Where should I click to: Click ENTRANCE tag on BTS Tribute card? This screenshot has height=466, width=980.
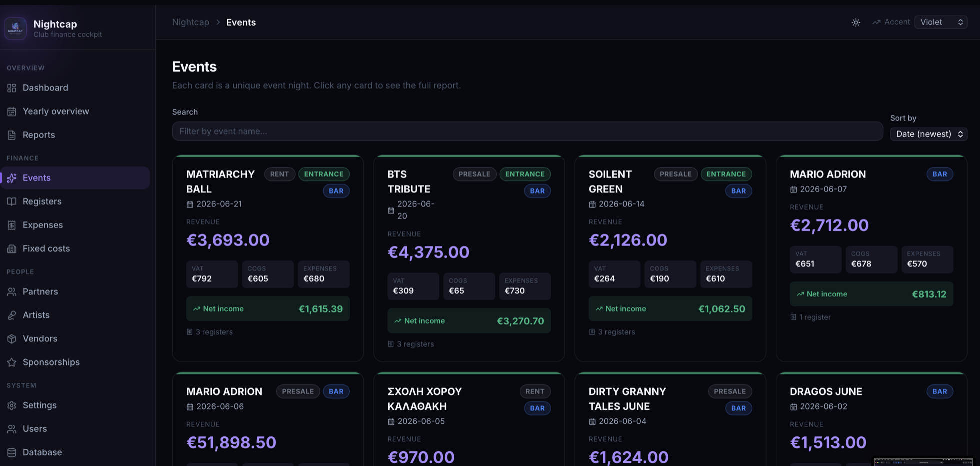525,174
